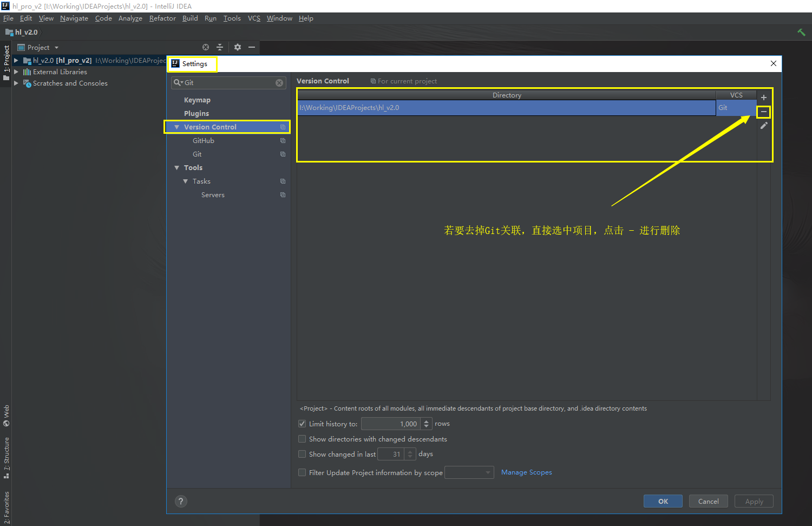Click the search magnifier icon in Settings
Viewport: 812px width, 526px height.
(178, 83)
